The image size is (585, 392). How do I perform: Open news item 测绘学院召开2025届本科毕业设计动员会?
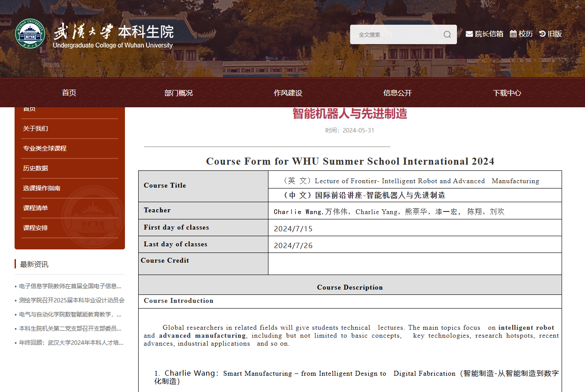coord(72,300)
